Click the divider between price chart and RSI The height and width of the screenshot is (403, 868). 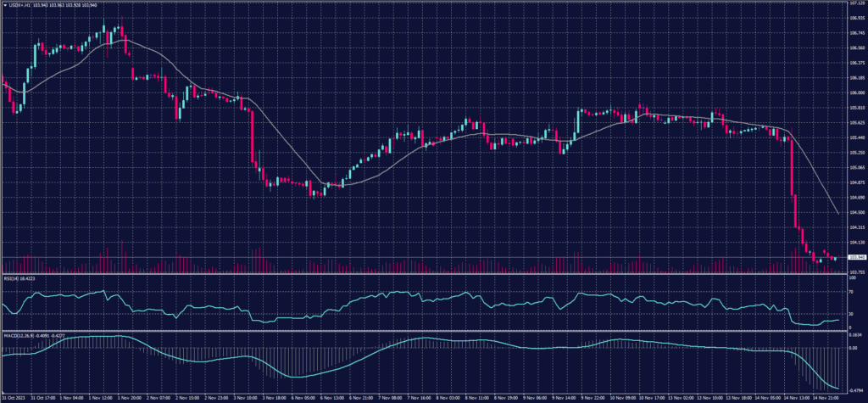424,273
